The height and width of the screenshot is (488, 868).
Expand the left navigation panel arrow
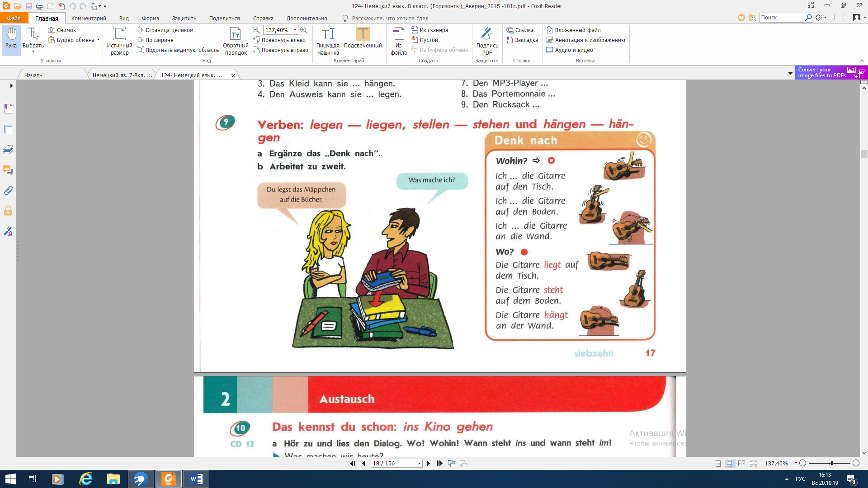[x=11, y=85]
